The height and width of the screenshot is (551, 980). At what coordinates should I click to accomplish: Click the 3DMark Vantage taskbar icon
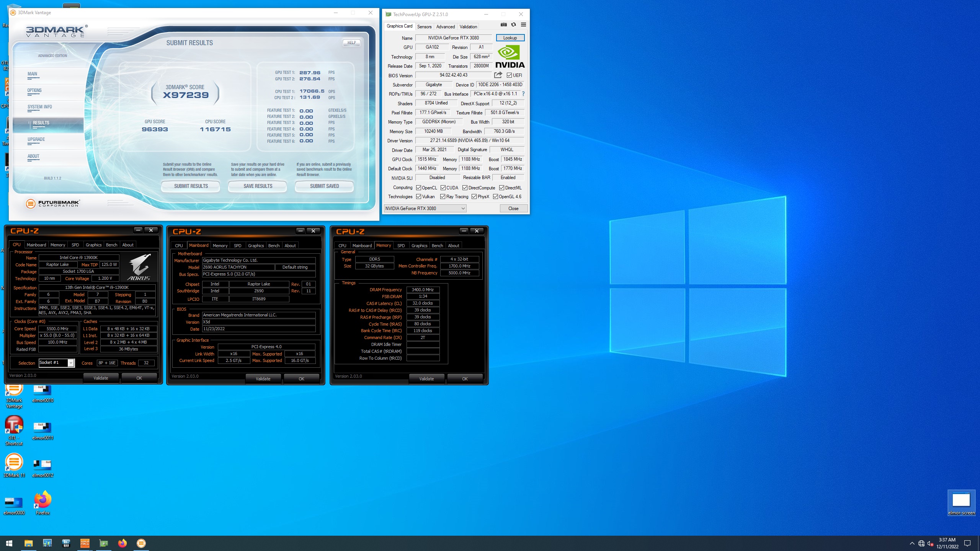click(x=141, y=543)
